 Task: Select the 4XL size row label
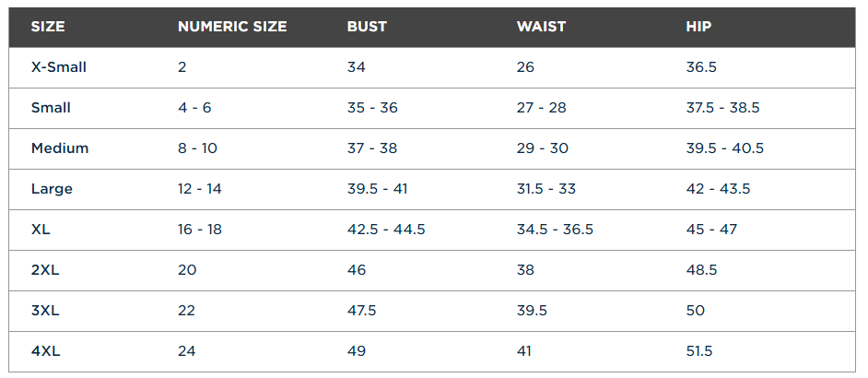pyautogui.click(x=45, y=351)
